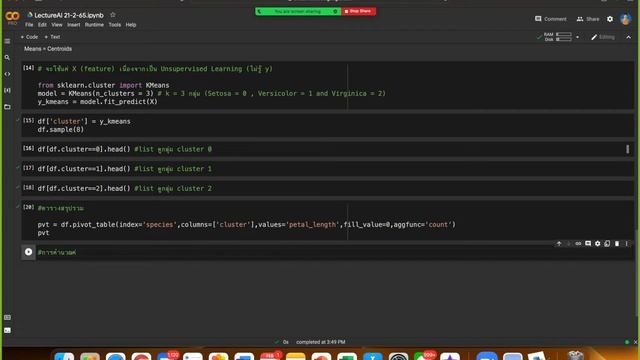Open the account avatar menu
Viewport: 640px width, 360px height.
(x=625, y=19)
